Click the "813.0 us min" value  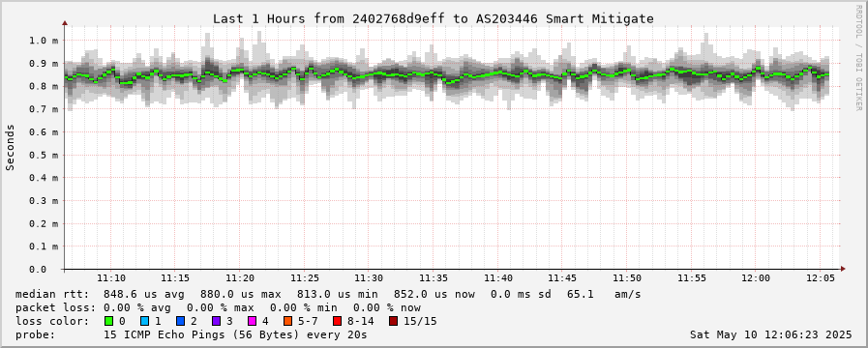(337, 294)
